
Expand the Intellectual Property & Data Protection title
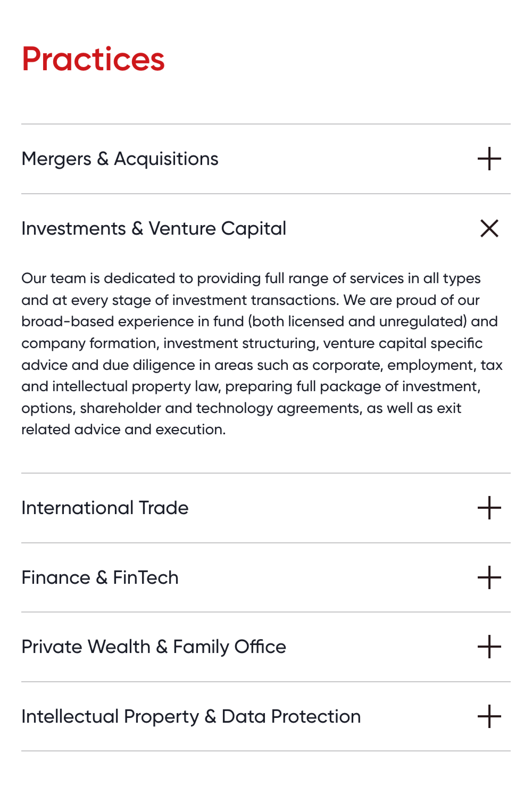pos(191,717)
